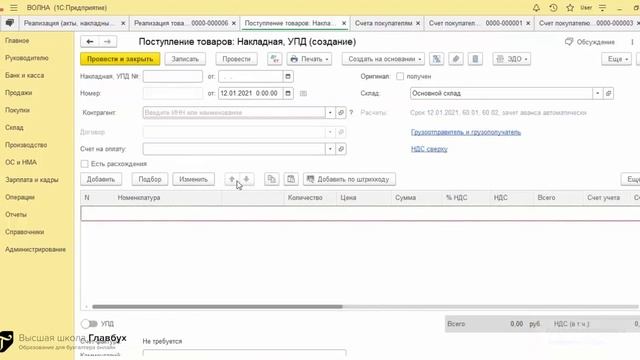Click the Подбор button
This screenshot has height=360, width=640.
150,179
